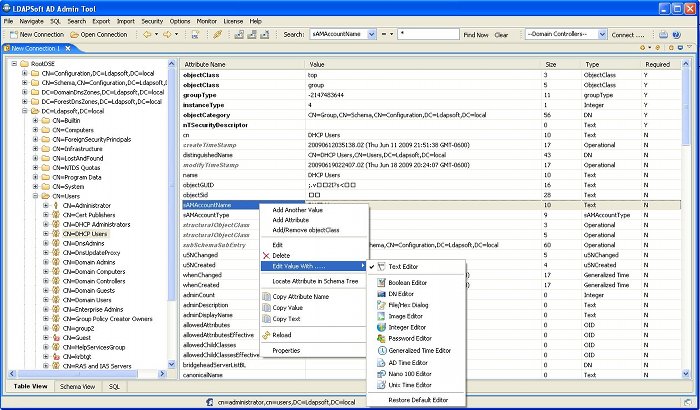700x410 pixels.
Task: Click the Delete red X icon
Action: click(265, 255)
